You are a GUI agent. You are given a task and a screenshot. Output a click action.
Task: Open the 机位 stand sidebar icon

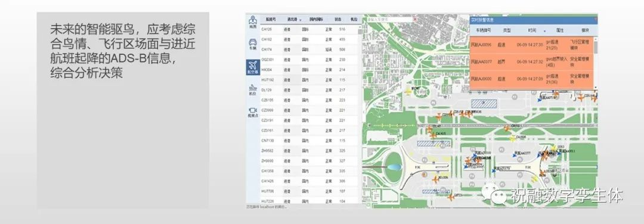point(252,90)
